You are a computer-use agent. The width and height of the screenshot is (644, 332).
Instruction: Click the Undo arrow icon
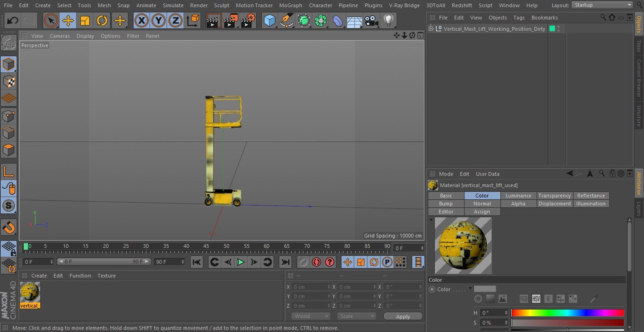click(x=12, y=21)
